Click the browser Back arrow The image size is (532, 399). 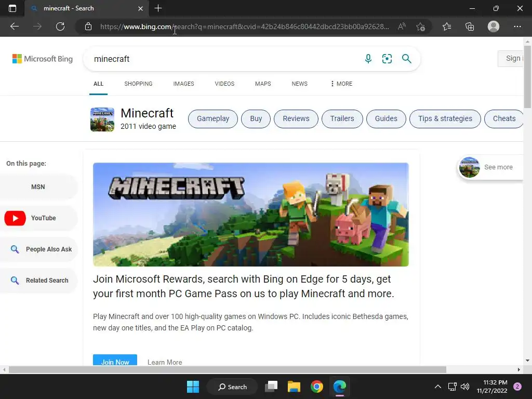[x=14, y=26]
